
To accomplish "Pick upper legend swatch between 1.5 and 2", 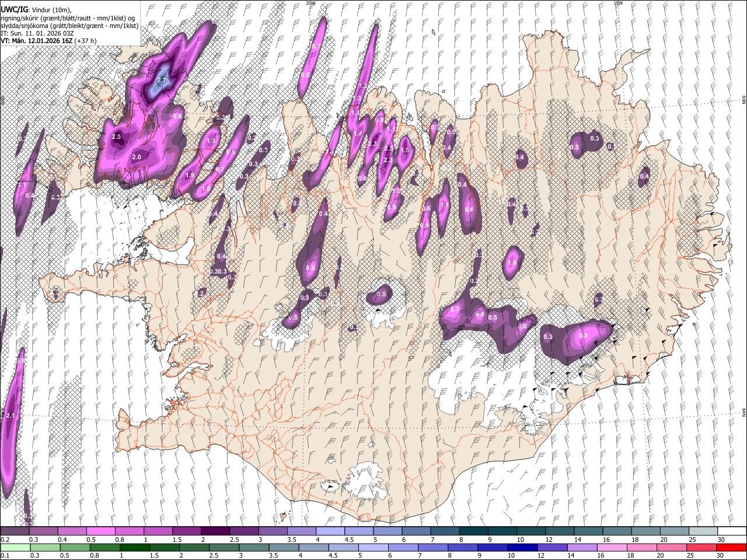I will [186, 531].
